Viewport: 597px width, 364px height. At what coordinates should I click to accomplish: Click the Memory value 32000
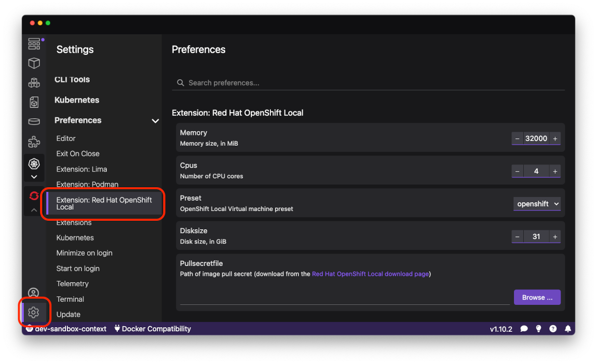536,139
